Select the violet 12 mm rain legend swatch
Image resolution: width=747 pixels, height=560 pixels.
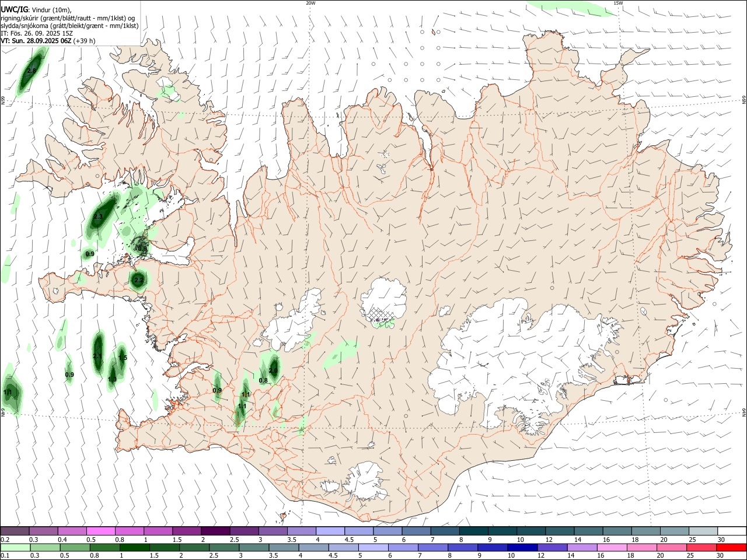[x=552, y=547]
